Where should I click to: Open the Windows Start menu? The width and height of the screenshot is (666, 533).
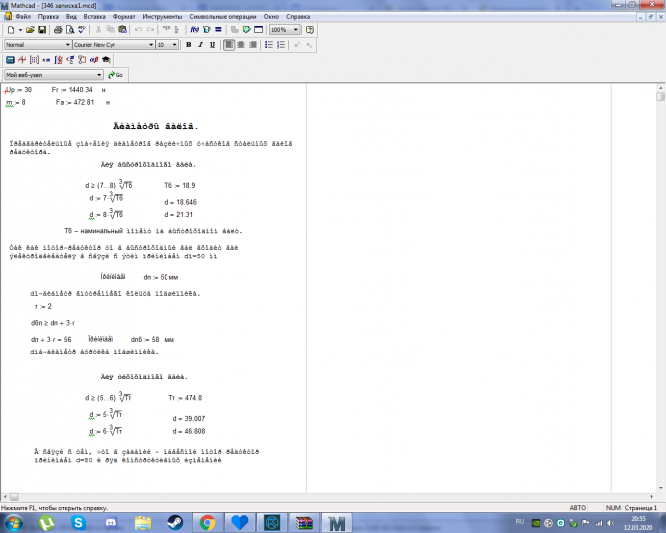pyautogui.click(x=14, y=522)
